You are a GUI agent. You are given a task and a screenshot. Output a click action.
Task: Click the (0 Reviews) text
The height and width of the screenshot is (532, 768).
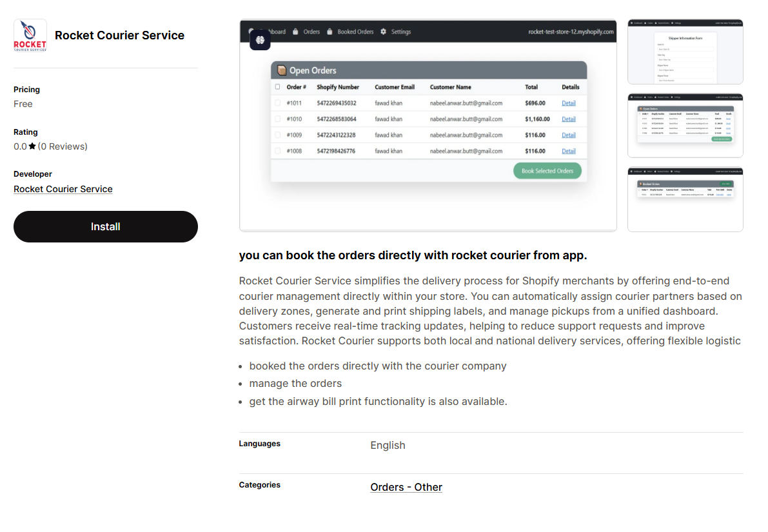[x=63, y=146]
